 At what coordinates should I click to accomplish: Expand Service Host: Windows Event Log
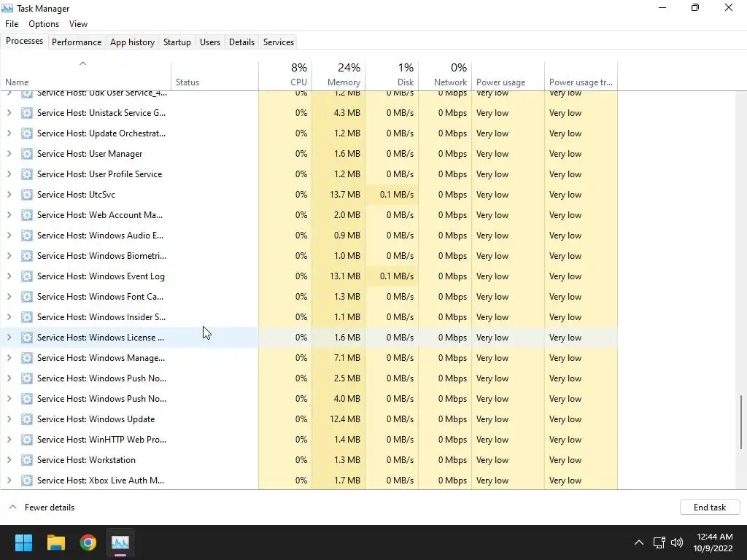click(9, 276)
